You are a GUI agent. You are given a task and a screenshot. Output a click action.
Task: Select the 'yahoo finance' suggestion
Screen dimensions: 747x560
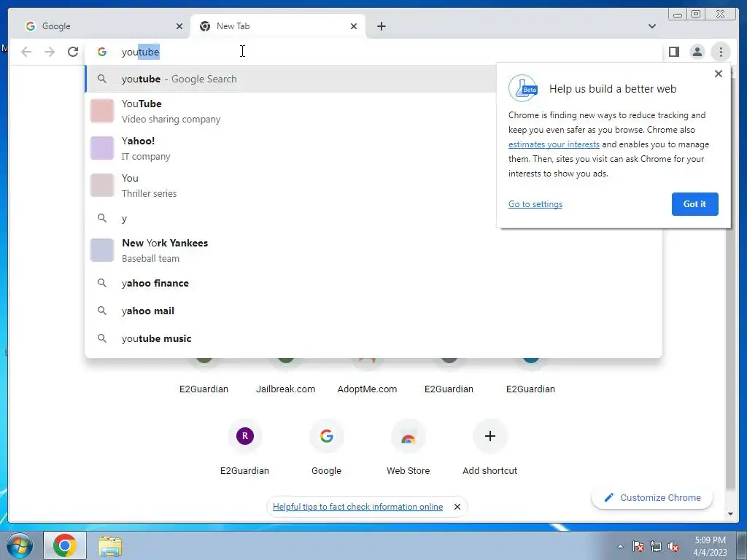coord(373,283)
